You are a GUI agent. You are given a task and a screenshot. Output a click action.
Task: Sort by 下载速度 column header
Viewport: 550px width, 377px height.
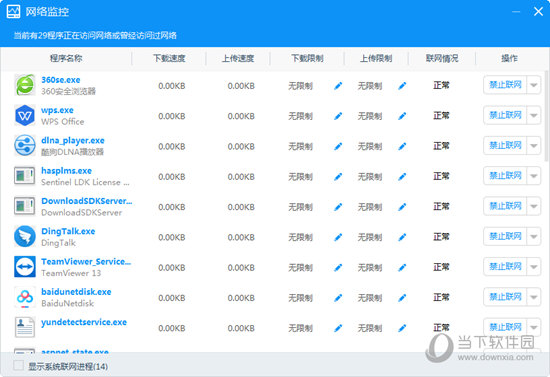169,58
